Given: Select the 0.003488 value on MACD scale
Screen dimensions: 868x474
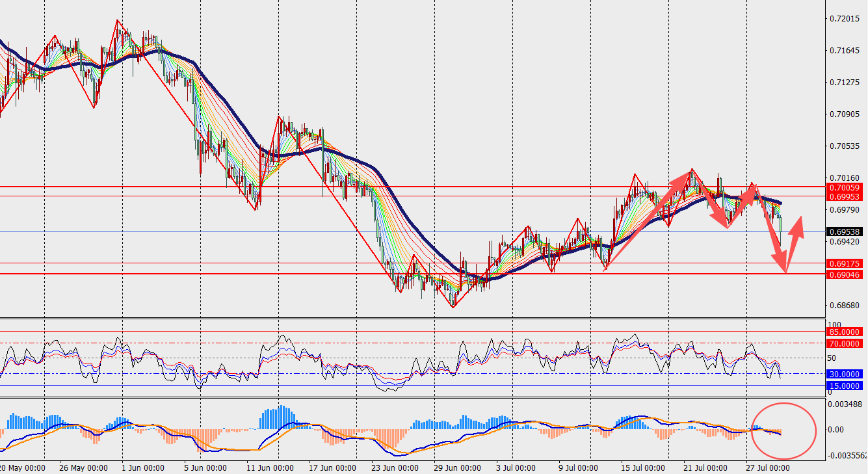Looking at the screenshot, I should 845,404.
